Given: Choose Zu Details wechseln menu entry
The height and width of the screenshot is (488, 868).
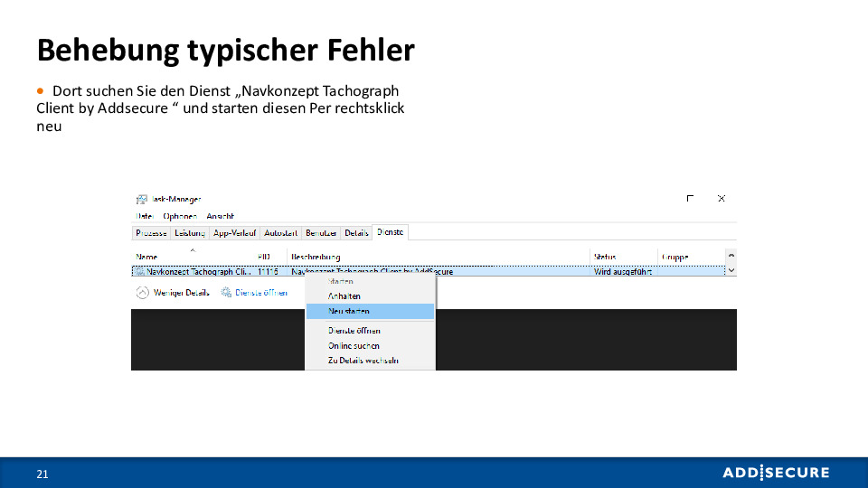Looking at the screenshot, I should [x=363, y=361].
